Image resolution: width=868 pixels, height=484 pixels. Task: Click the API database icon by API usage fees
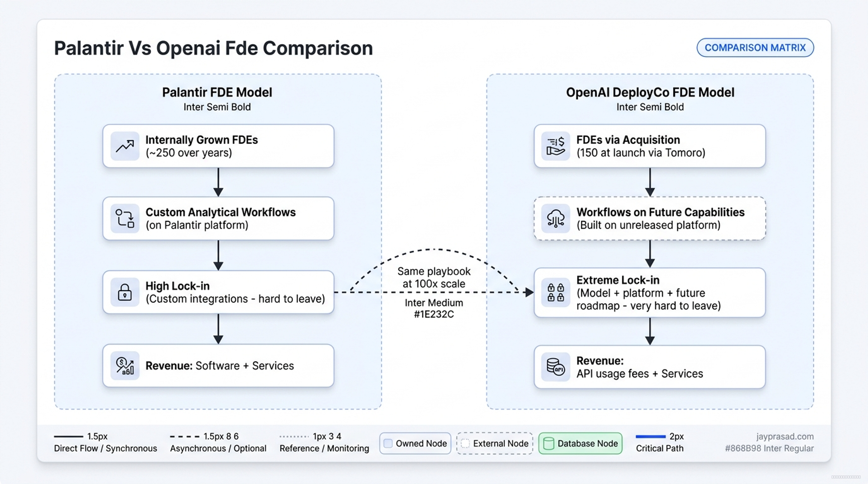point(556,367)
